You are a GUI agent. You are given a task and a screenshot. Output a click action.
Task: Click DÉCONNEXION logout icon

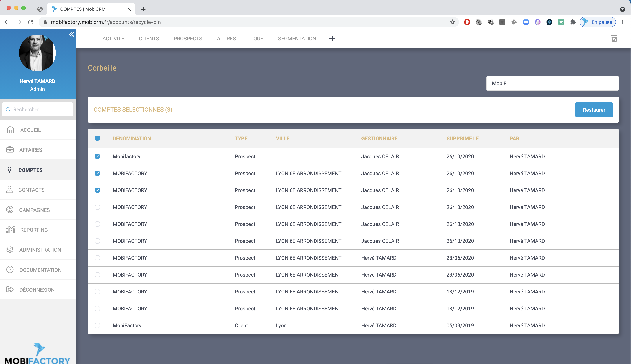coord(10,289)
